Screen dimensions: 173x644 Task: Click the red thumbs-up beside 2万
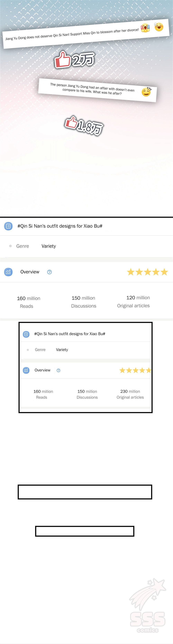click(x=62, y=59)
